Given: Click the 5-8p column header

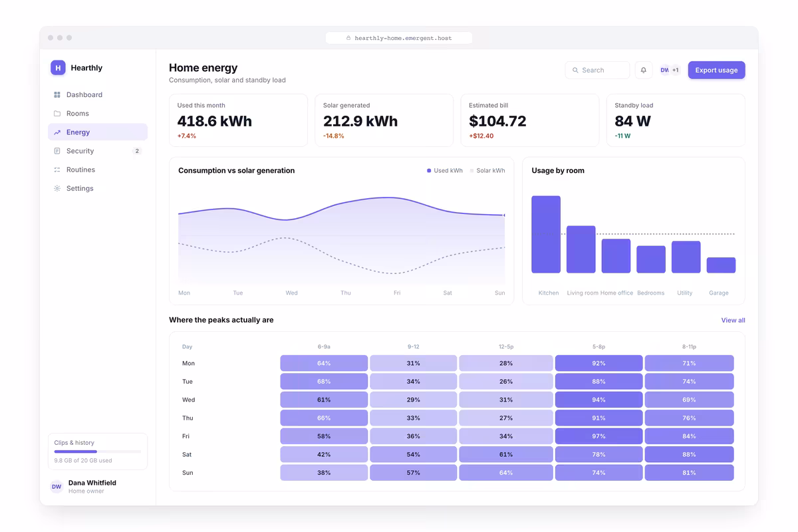Looking at the screenshot, I should click(598, 346).
